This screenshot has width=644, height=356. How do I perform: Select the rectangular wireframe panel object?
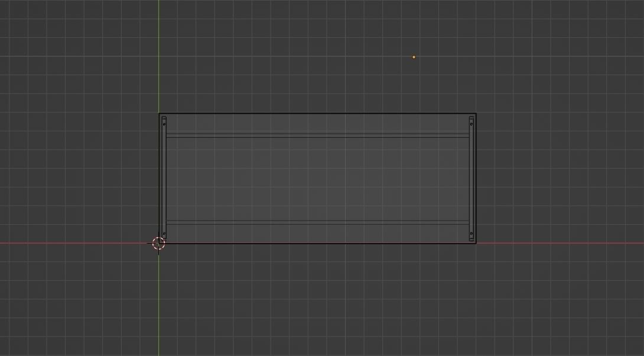click(x=317, y=179)
